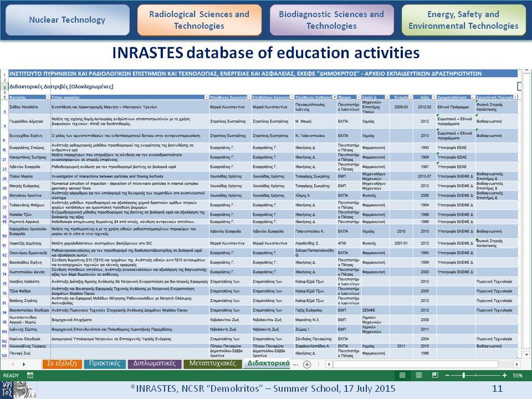Screen dimensions: 532x399
Task: Click Radiological Sciences and Technologies button
Action: [199, 20]
